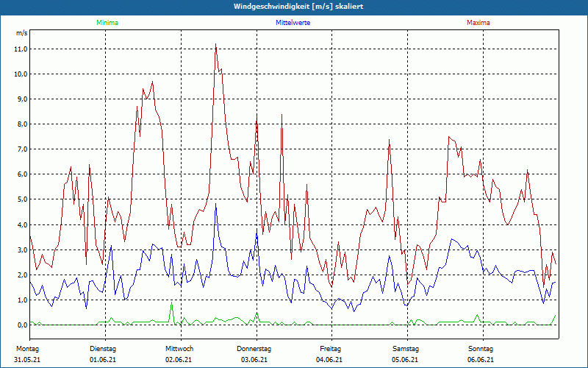588x368 pixels.
Task: Click the blue mean peak on Wednesday
Action: point(215,204)
